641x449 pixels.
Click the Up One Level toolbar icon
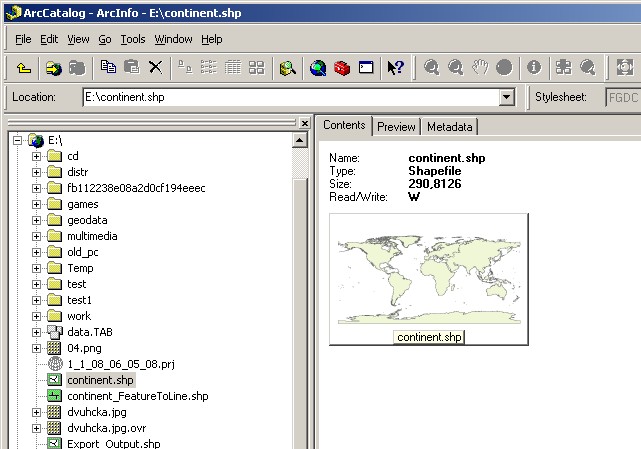click(x=24, y=68)
